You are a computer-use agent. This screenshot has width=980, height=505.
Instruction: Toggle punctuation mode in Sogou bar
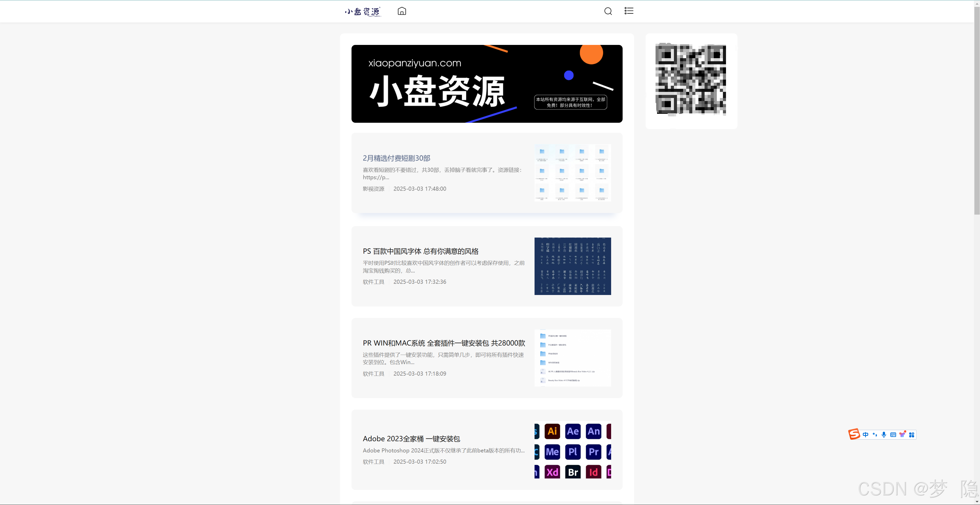click(x=875, y=435)
